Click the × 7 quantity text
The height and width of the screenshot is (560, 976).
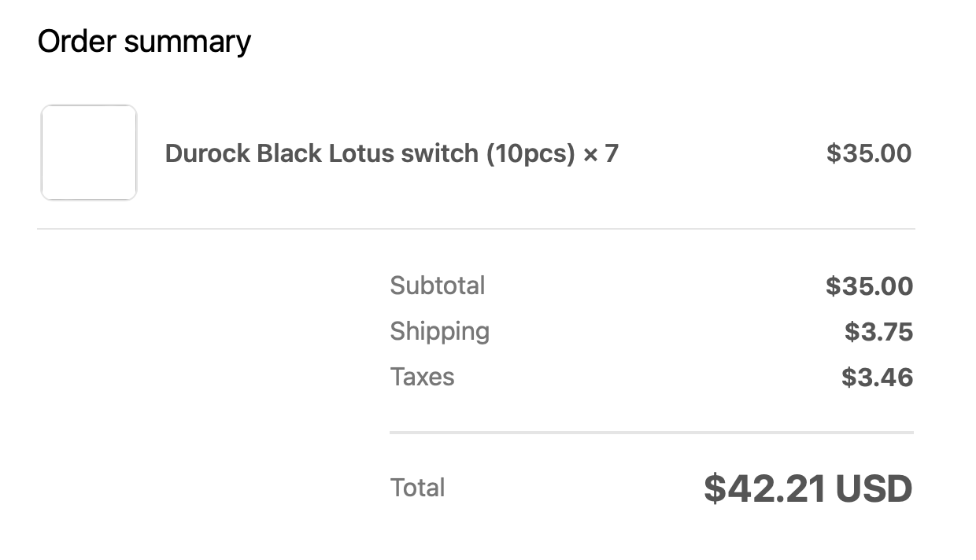pyautogui.click(x=601, y=153)
